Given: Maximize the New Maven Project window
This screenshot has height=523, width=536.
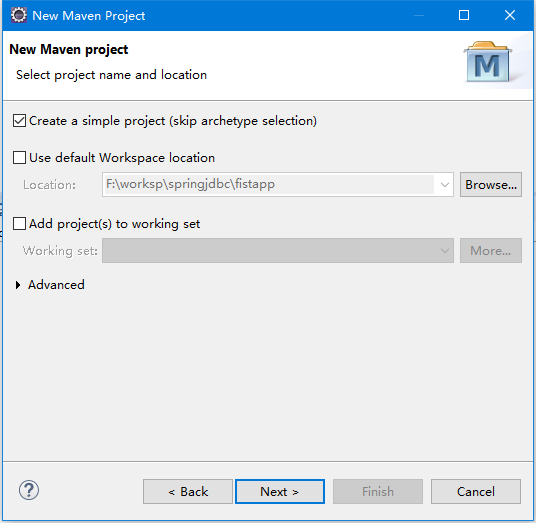Looking at the screenshot, I should (464, 15).
